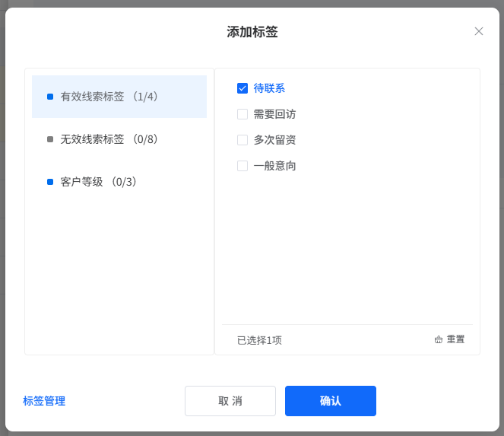Tick the 需要回访 checkbox
Viewport: 504px width, 436px height.
pos(242,114)
